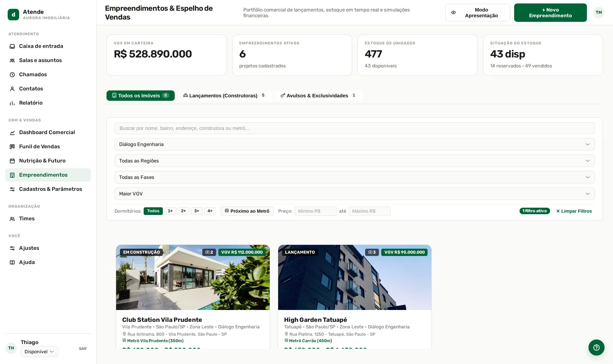Expand the Todas as Fases dropdown
This screenshot has width=613, height=364.
tap(355, 177)
